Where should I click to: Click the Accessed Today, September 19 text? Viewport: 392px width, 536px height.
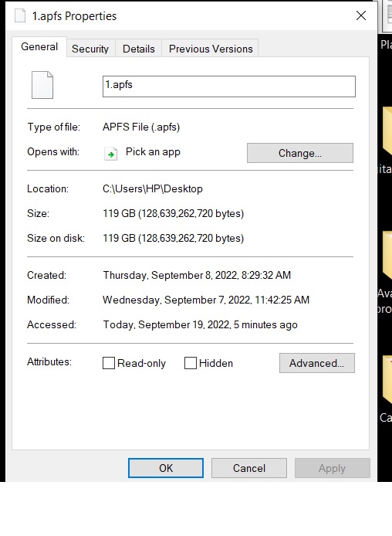click(x=201, y=324)
